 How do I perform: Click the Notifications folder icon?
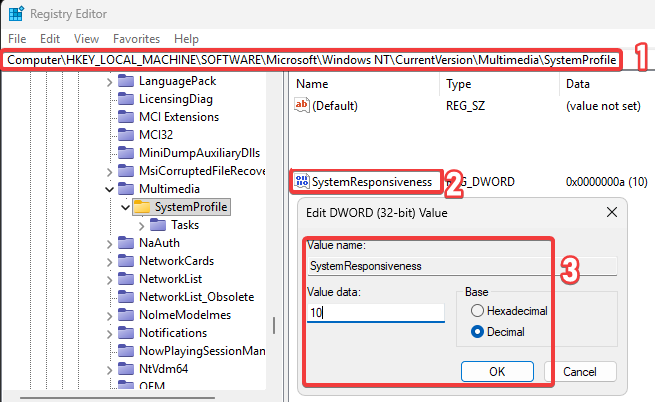[126, 332]
